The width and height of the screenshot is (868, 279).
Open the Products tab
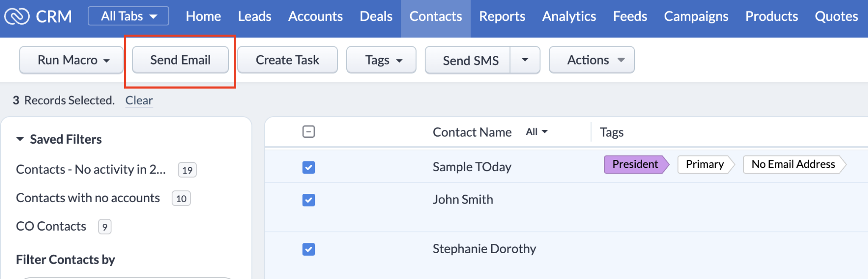coord(772,17)
